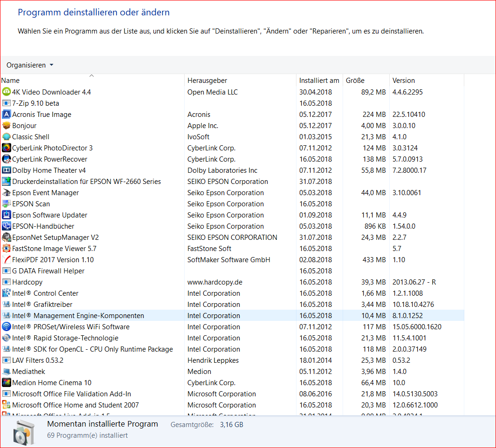
Task: Click publisher Dolby Laboratories Inc
Action: (x=222, y=170)
